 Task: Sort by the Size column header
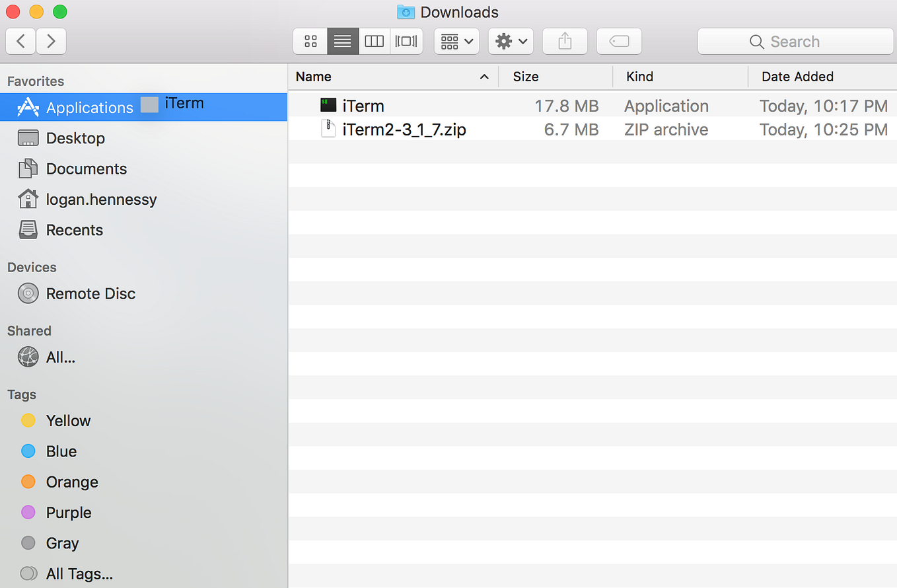point(556,77)
